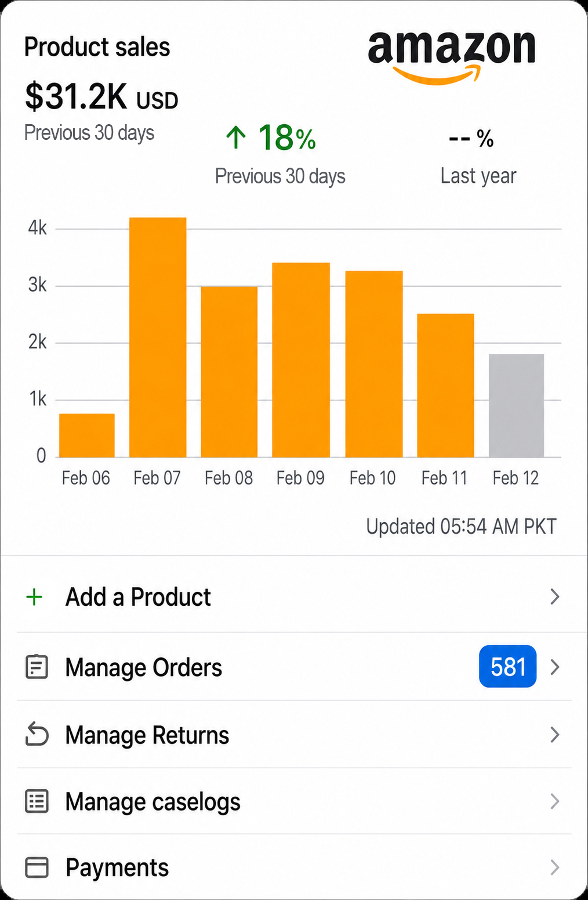Screen dimensions: 588x900
Task: Select the Feb 08 sales bar
Action: click(x=229, y=372)
